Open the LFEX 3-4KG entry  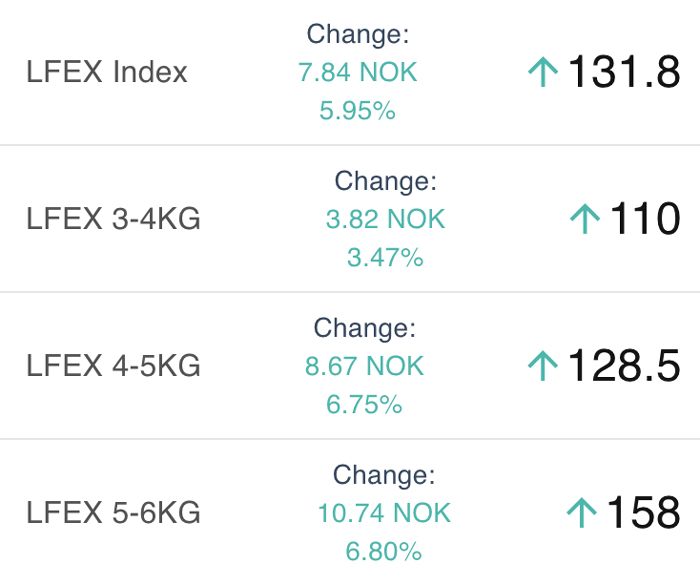(x=113, y=219)
